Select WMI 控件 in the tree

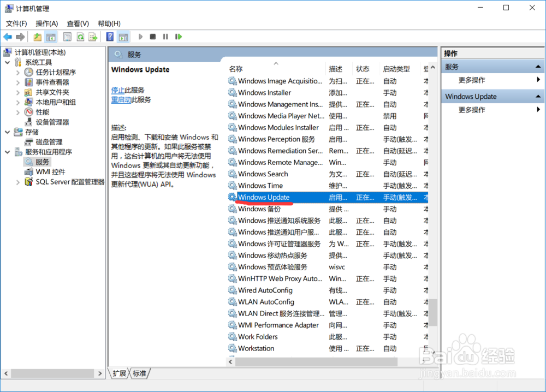pos(50,171)
